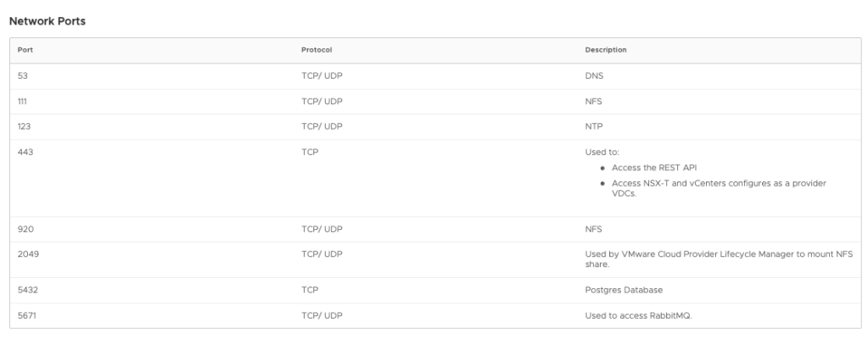The width and height of the screenshot is (868, 345).
Task: Select the port 111 cell
Action: click(x=22, y=103)
